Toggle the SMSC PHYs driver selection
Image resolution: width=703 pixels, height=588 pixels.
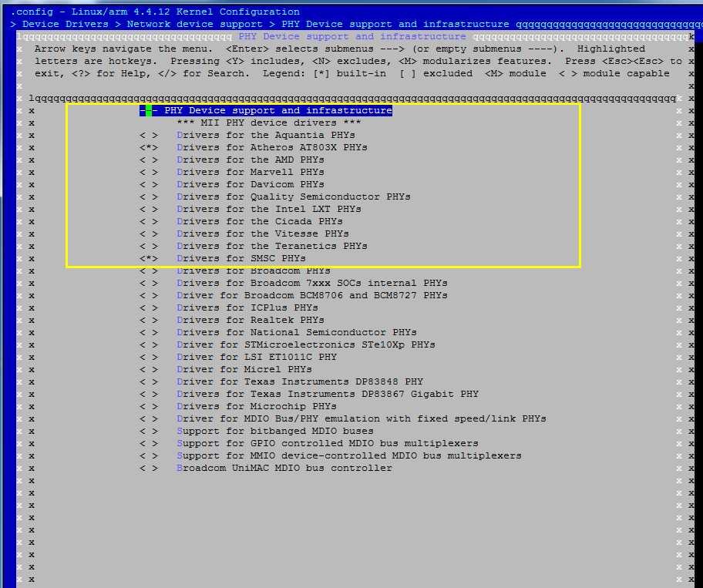pos(149,259)
